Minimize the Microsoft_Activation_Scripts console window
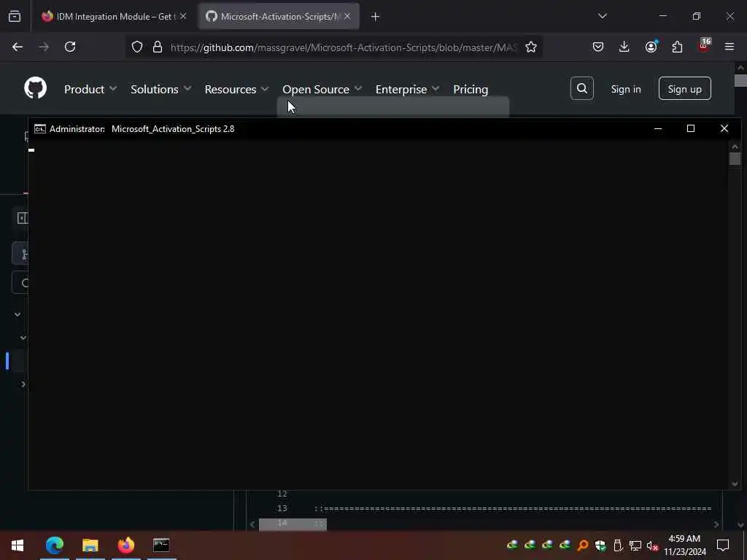 coord(657,128)
